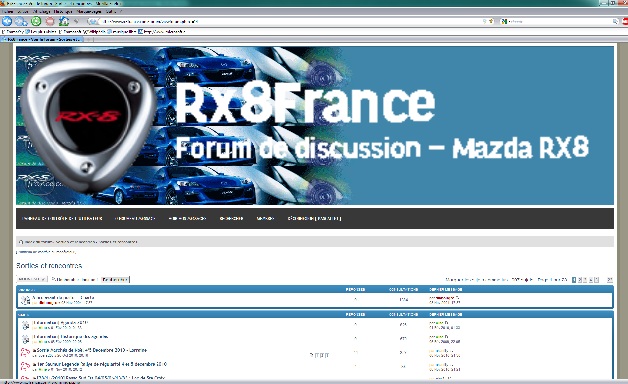Jump to last page 26 in pagination
Screen dimensions: 628x384
click(x=610, y=279)
